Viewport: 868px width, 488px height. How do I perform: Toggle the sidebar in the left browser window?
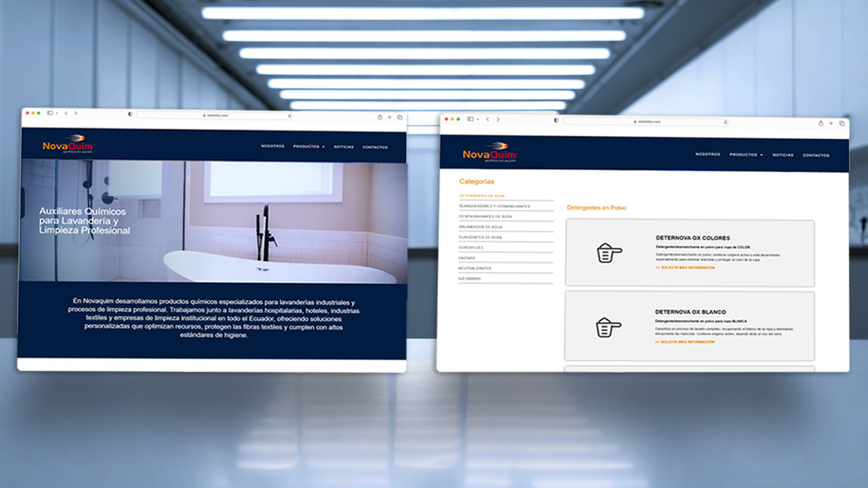tap(49, 113)
